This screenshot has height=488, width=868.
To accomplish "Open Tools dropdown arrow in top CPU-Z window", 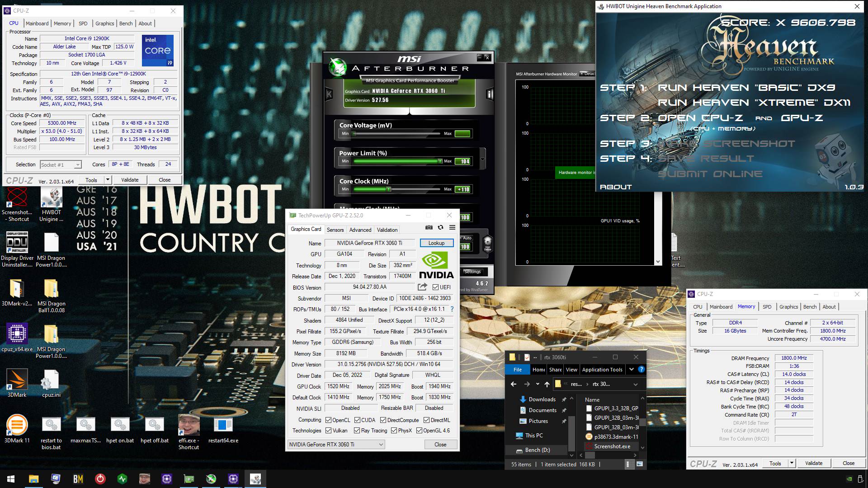I will [x=108, y=180].
